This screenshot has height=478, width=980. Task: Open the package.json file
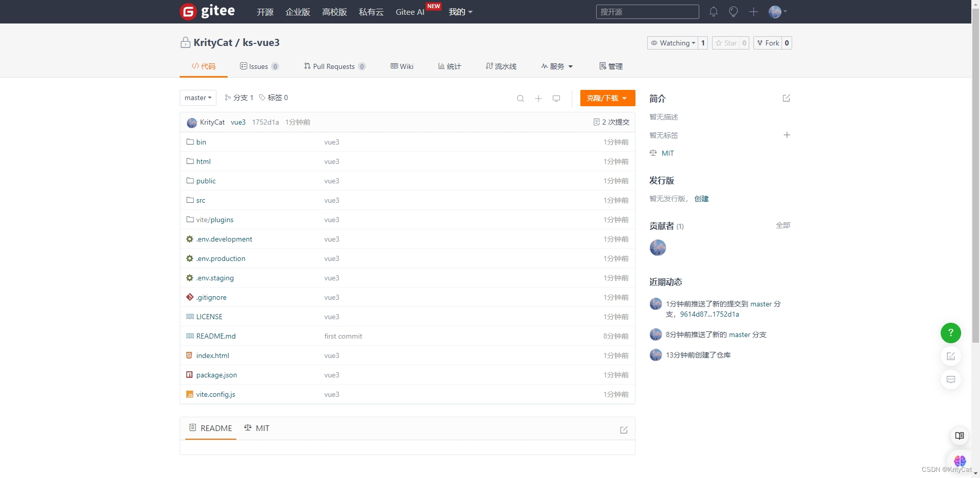pos(216,375)
